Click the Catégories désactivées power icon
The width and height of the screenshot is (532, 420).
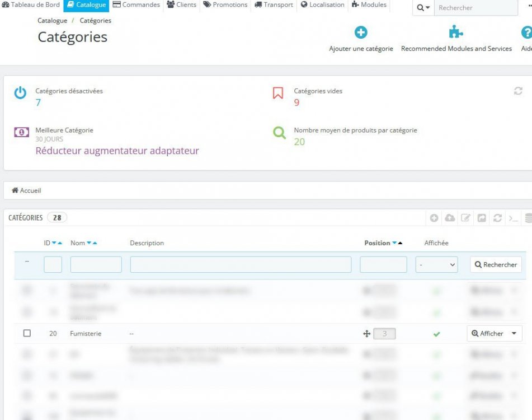[x=20, y=93]
